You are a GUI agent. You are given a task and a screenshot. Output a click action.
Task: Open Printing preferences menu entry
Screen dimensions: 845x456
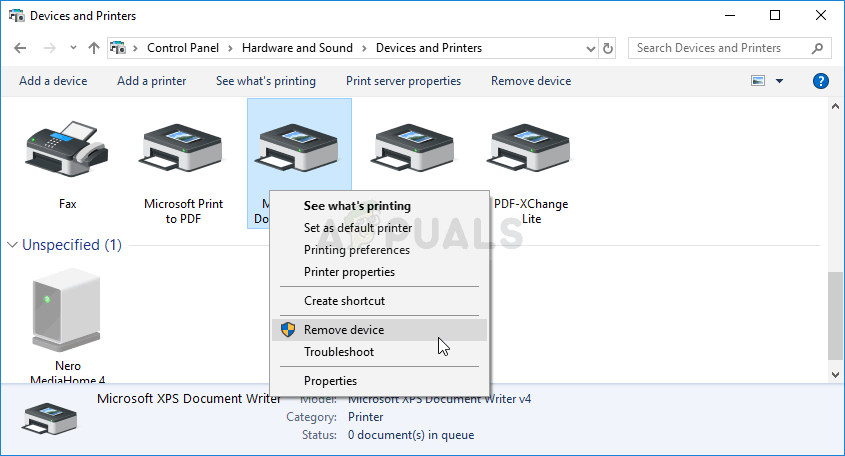pyautogui.click(x=356, y=250)
